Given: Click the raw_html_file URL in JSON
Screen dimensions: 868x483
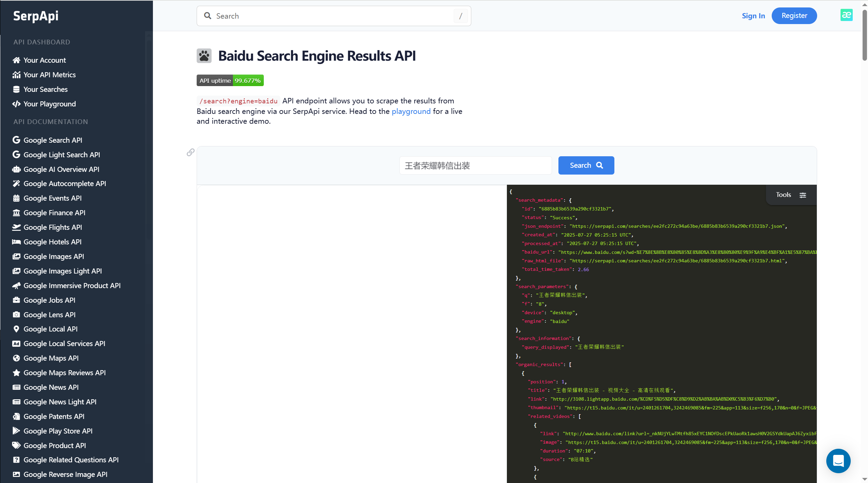Looking at the screenshot, I should [x=677, y=261].
